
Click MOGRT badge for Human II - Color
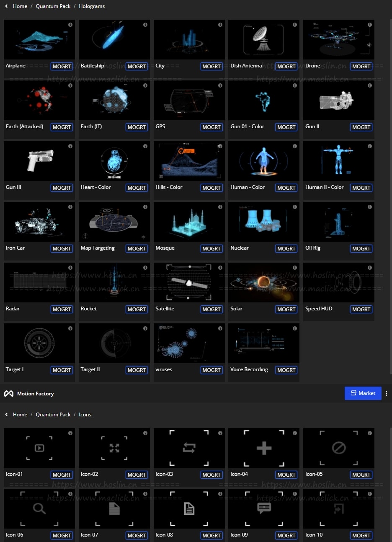[x=361, y=188]
